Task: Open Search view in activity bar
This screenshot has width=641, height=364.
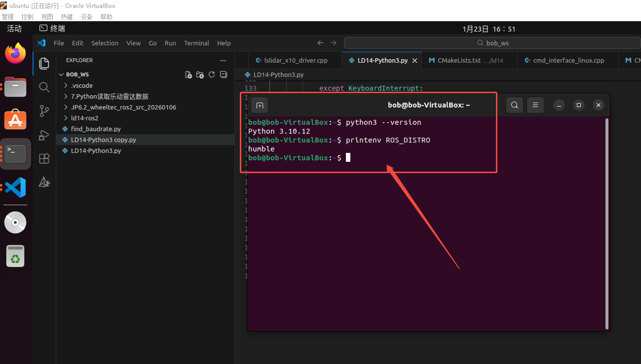Action: (44, 87)
